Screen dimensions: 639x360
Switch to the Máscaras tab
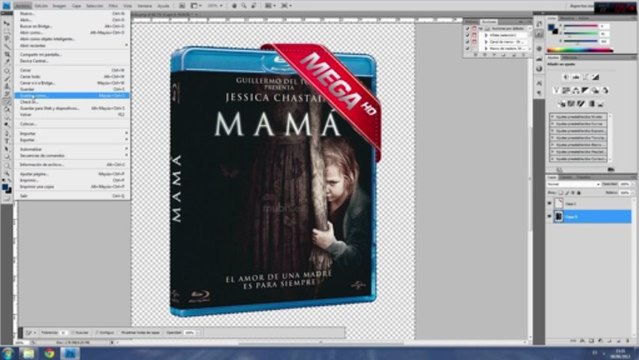point(570,58)
